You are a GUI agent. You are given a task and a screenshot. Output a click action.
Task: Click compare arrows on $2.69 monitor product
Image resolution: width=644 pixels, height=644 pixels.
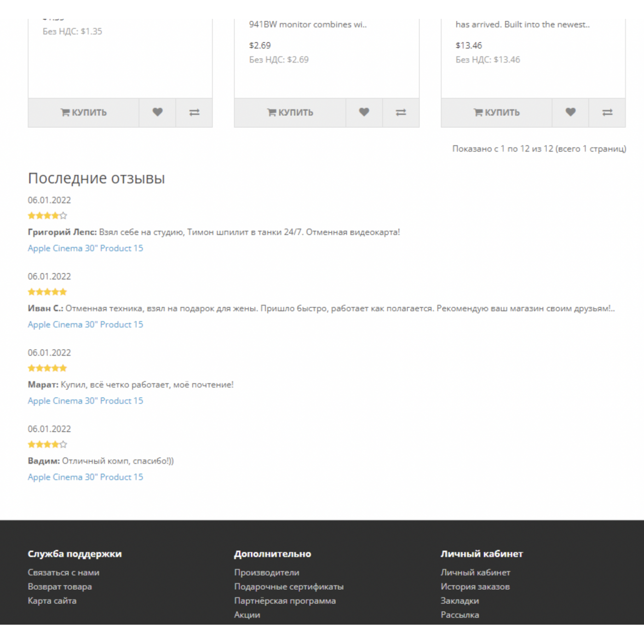pyautogui.click(x=401, y=112)
